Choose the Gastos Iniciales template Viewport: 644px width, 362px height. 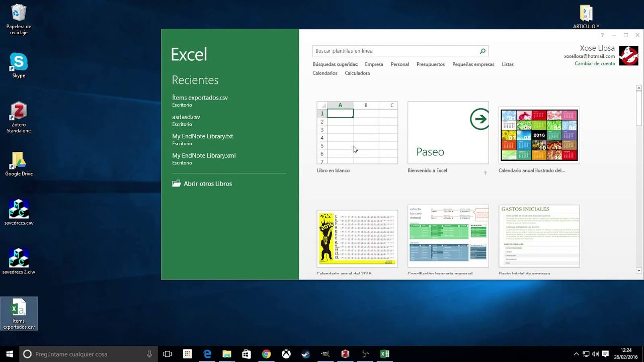(539, 236)
